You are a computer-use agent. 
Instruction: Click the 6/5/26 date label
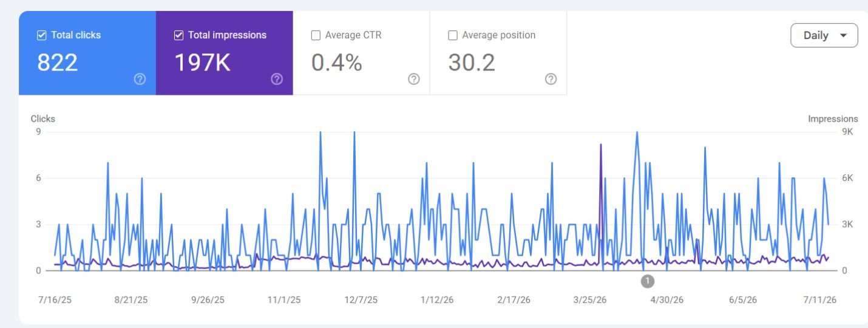pos(743,300)
